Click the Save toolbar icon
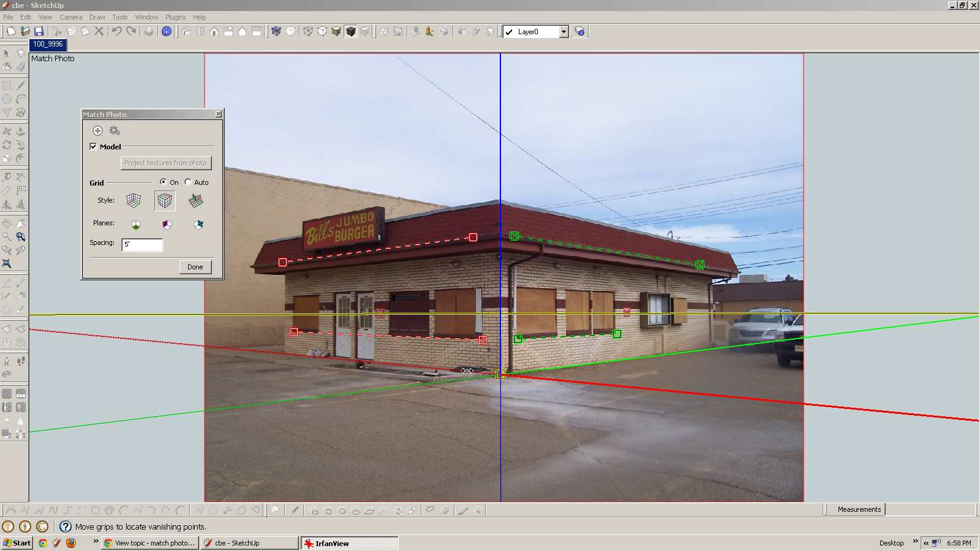This screenshot has height=551, width=980. (x=39, y=31)
